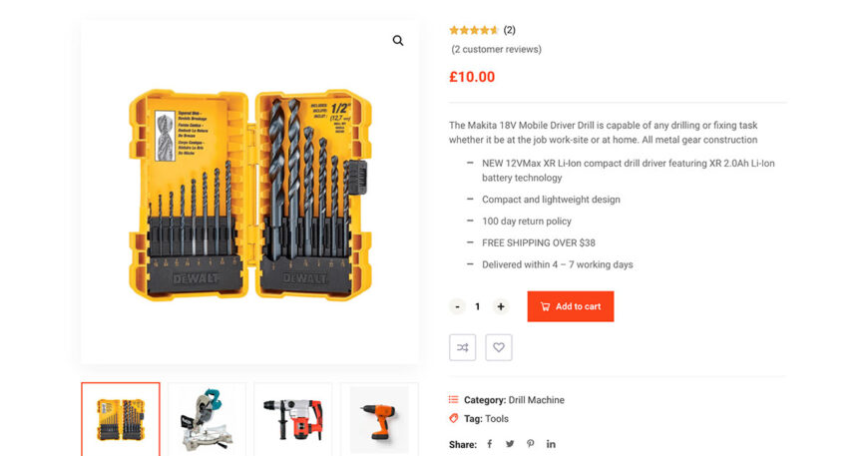Open the 2 customer reviews link
The width and height of the screenshot is (868, 456).
click(x=497, y=49)
